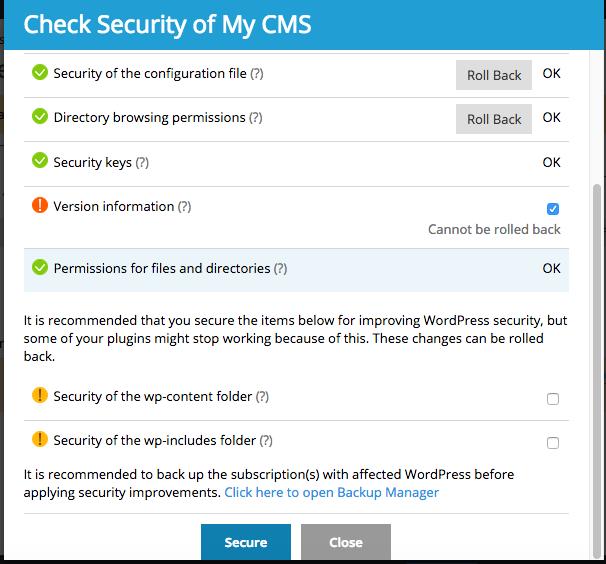Image resolution: width=606 pixels, height=564 pixels.
Task: Select the Permissions for files and directories row
Action: (300, 268)
